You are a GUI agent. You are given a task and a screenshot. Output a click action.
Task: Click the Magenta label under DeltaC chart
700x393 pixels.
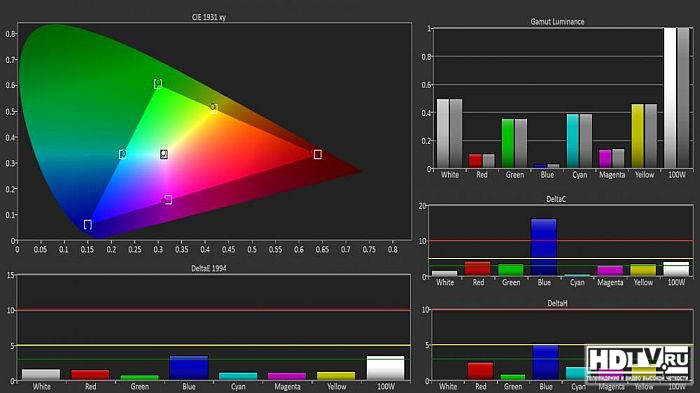[610, 282]
